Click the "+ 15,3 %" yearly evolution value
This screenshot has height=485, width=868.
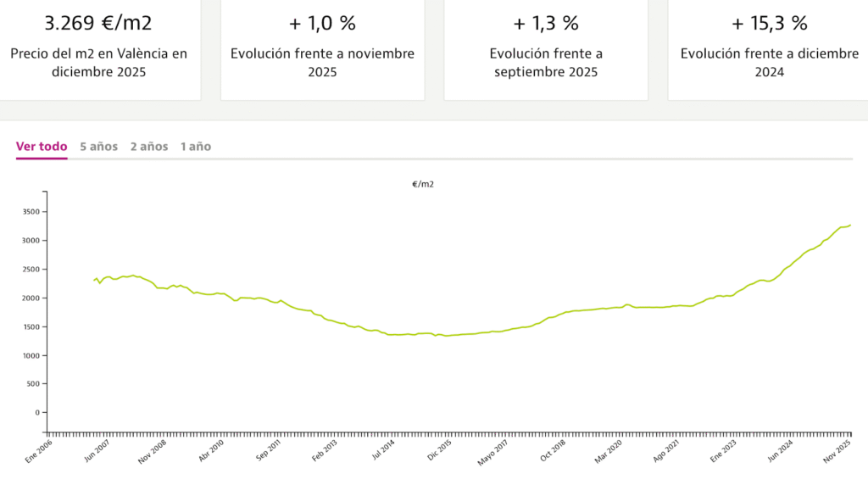(x=769, y=22)
